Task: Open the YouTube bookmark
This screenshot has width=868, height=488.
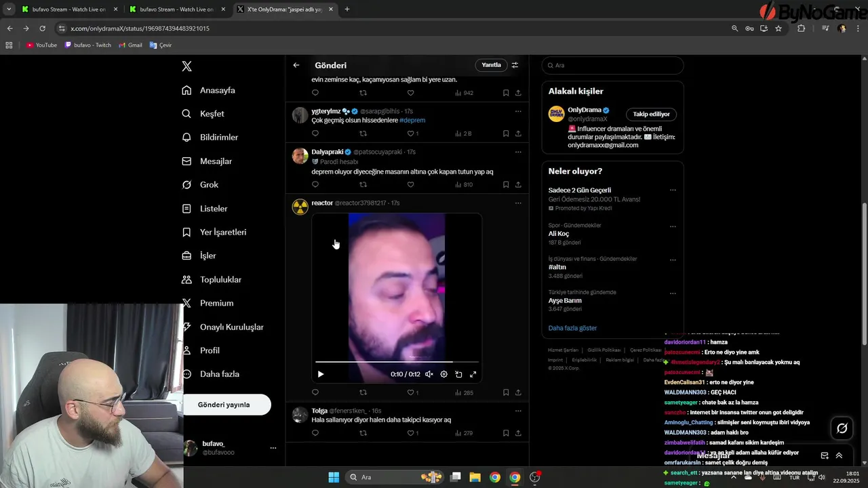Action: pos(41,45)
